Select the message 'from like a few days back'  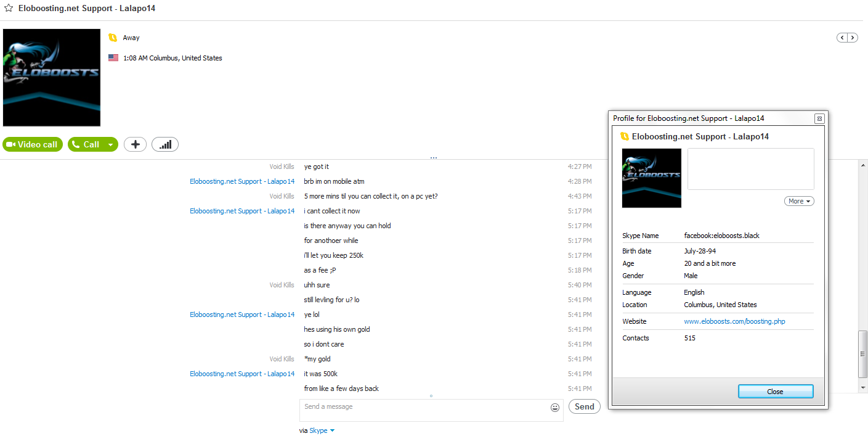341,389
